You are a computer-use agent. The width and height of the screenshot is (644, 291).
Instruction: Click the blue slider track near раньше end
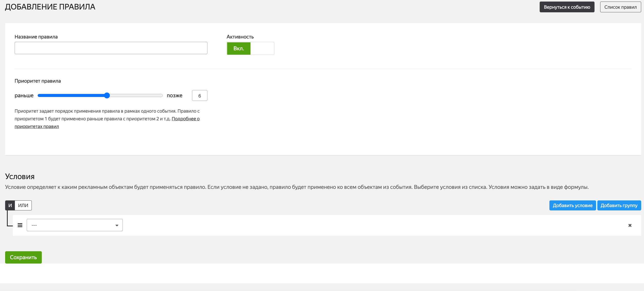coord(46,95)
